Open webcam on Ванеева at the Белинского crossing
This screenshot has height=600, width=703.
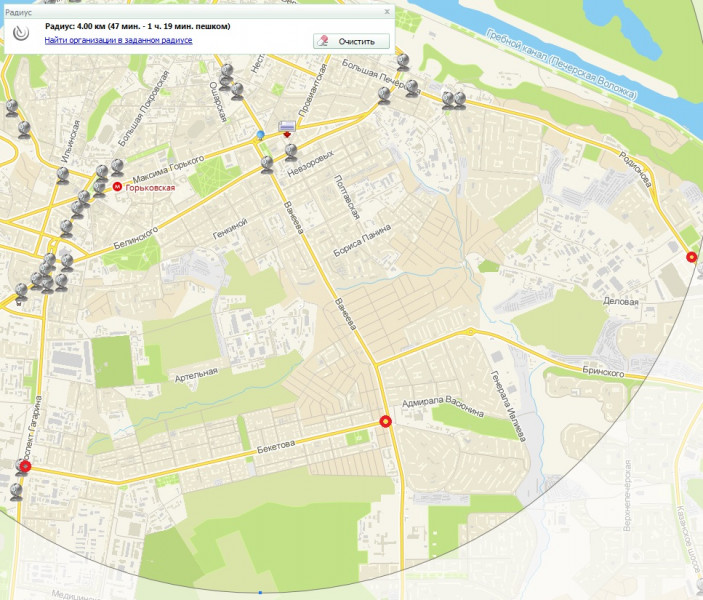[267, 165]
